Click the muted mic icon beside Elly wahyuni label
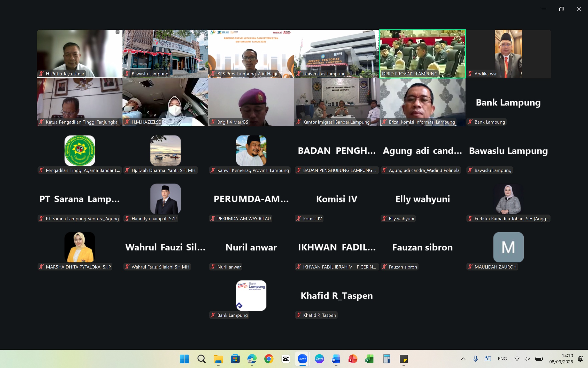Image resolution: width=588 pixels, height=368 pixels. tap(384, 218)
